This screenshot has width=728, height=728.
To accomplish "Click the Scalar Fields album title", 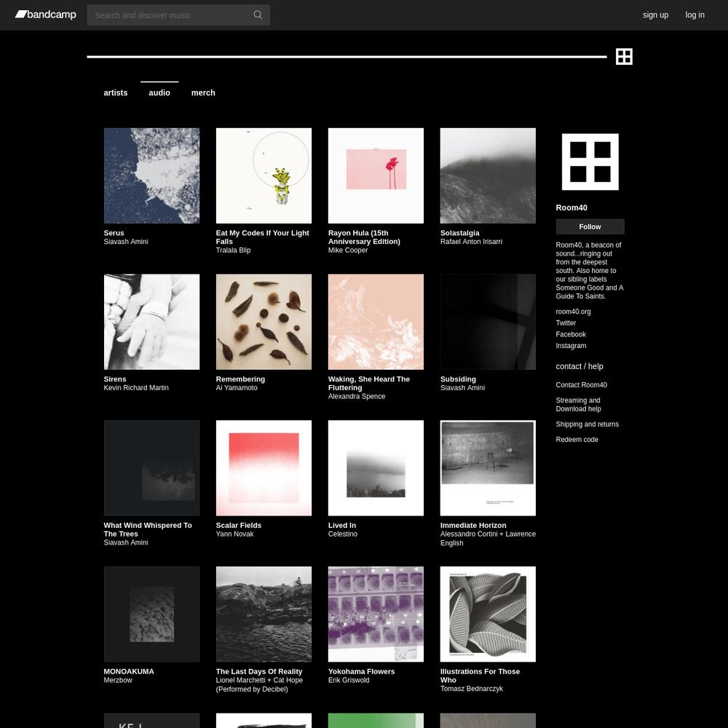I will 239,525.
